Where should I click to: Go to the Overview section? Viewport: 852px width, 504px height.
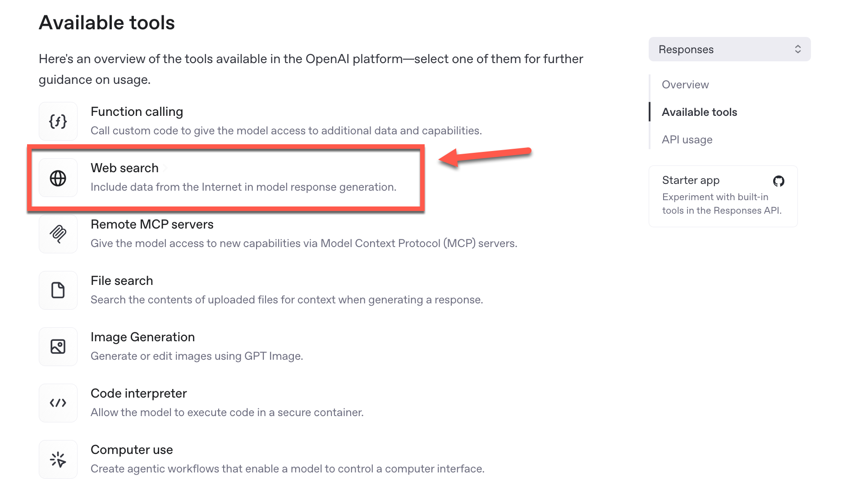pos(685,85)
